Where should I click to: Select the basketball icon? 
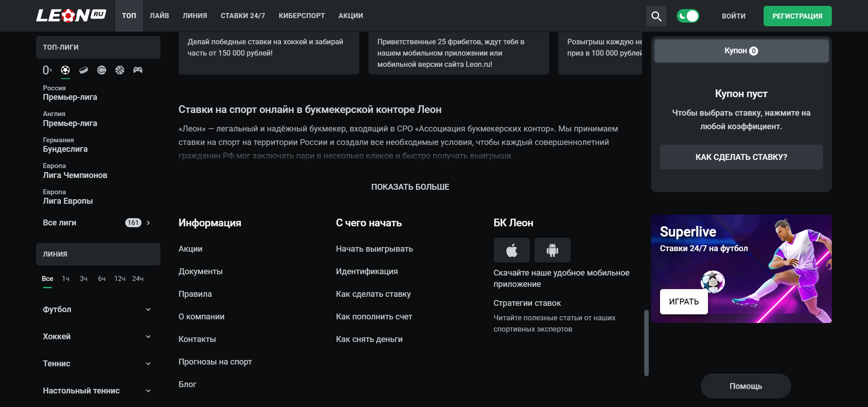click(120, 70)
